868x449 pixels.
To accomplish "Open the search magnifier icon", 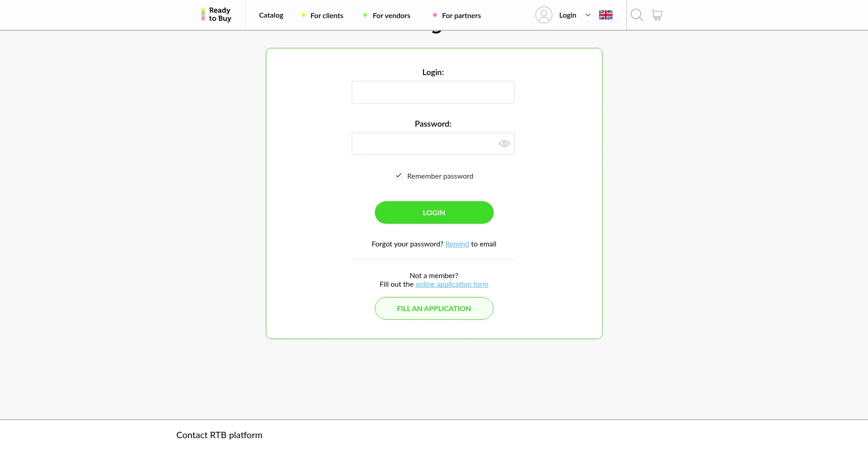I will 637,15.
